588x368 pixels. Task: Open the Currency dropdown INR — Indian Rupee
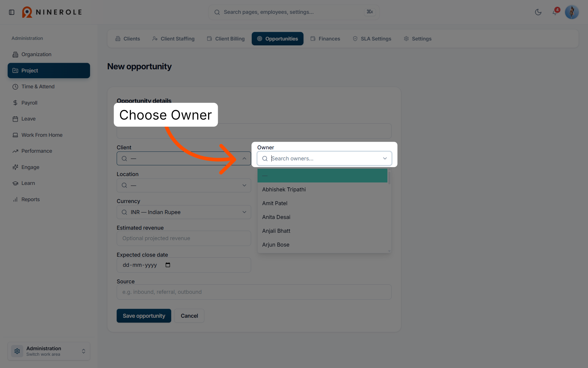pyautogui.click(x=184, y=212)
